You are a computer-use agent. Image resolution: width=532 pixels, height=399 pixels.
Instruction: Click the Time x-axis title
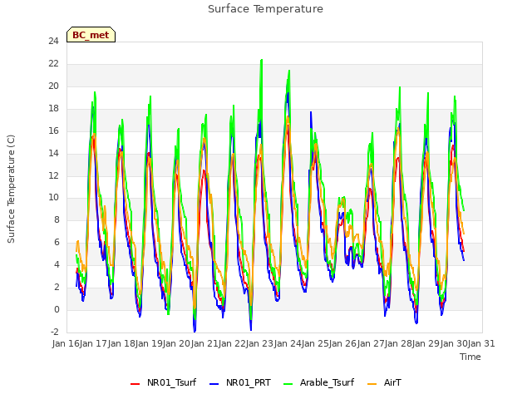470,357
